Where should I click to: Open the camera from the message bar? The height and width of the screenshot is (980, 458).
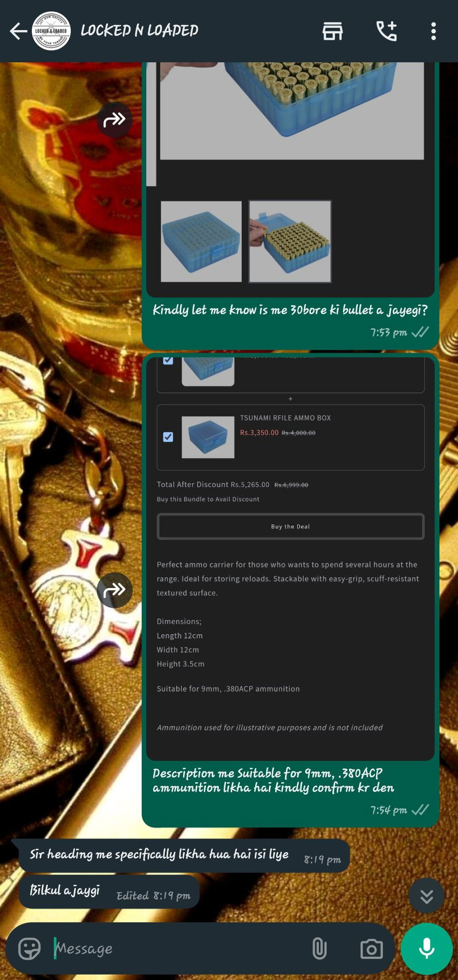(372, 949)
